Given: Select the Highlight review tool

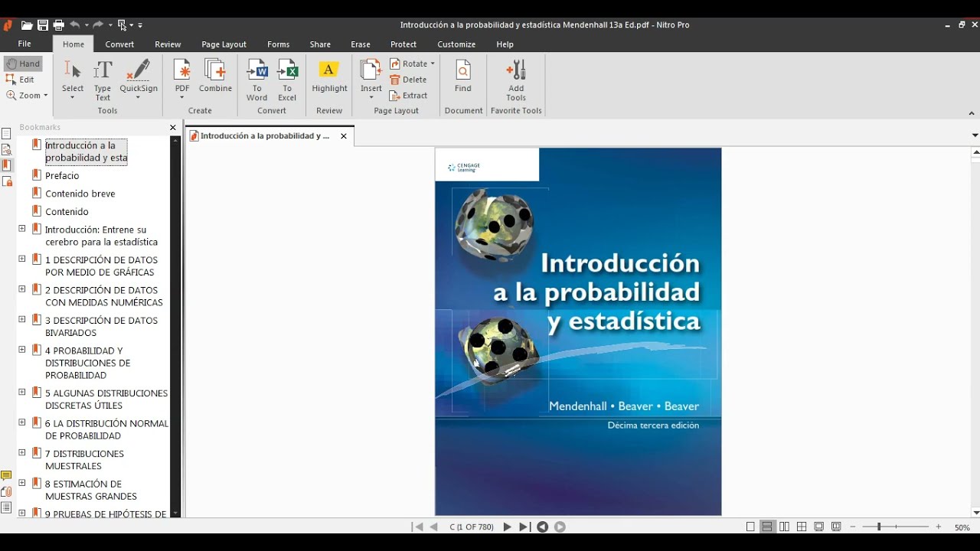Looking at the screenshot, I should pos(329,77).
